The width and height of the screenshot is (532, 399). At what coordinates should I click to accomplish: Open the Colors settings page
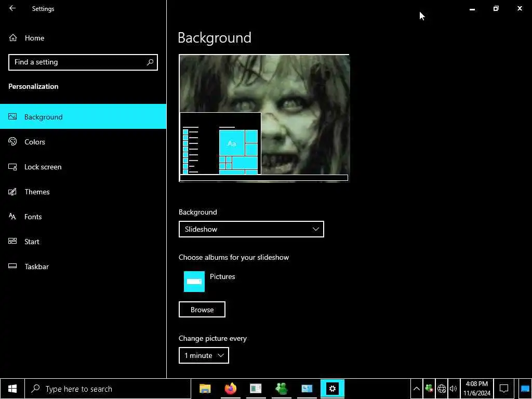[83, 142]
